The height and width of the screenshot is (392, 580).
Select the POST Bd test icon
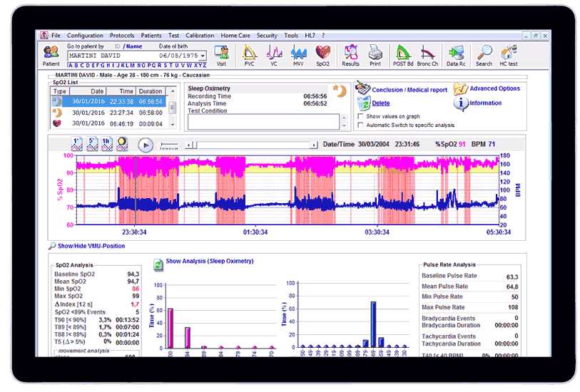403,56
